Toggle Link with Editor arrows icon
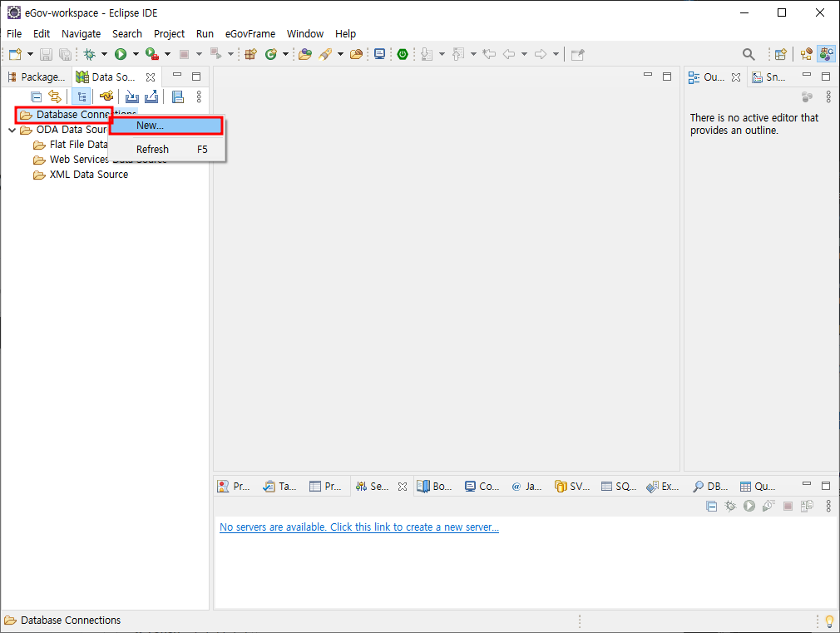Viewport: 840px width, 633px height. click(55, 96)
